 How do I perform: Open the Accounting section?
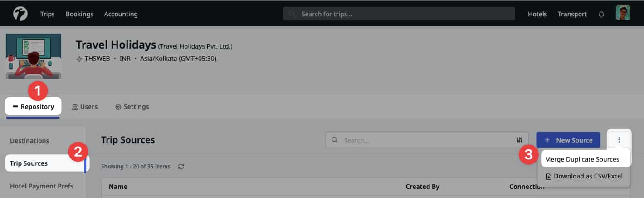(121, 14)
